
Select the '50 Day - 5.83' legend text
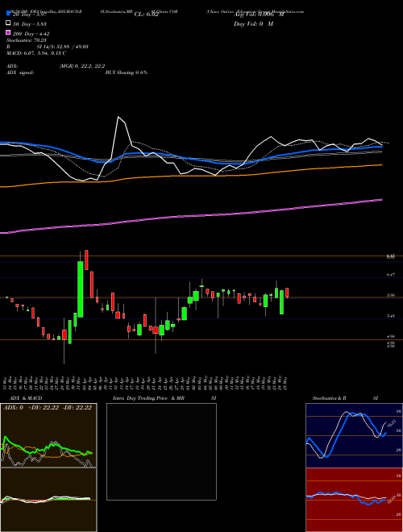[30, 23]
